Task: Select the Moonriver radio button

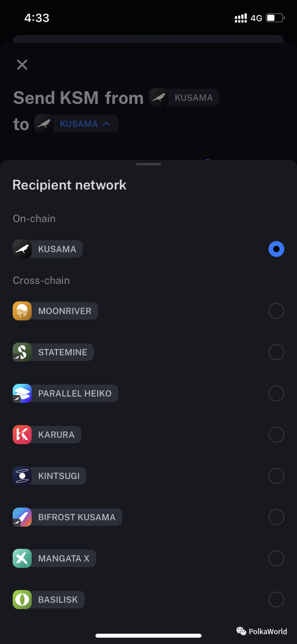Action: pyautogui.click(x=276, y=311)
